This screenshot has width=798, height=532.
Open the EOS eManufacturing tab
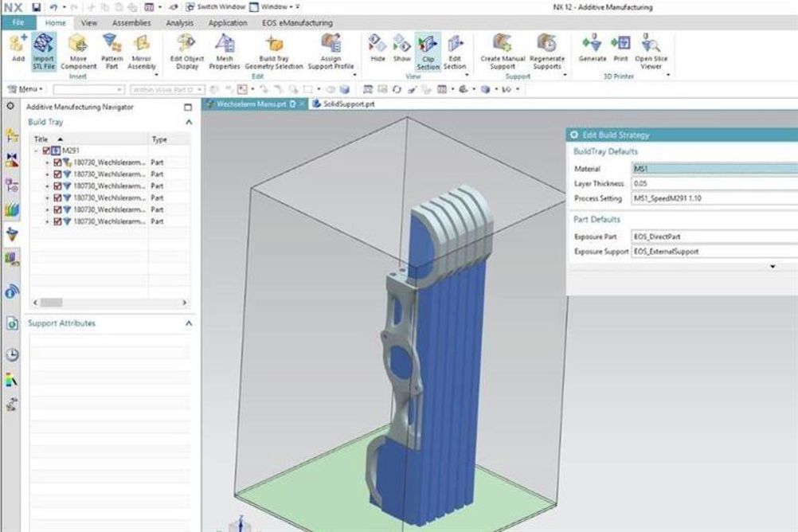[x=297, y=23]
